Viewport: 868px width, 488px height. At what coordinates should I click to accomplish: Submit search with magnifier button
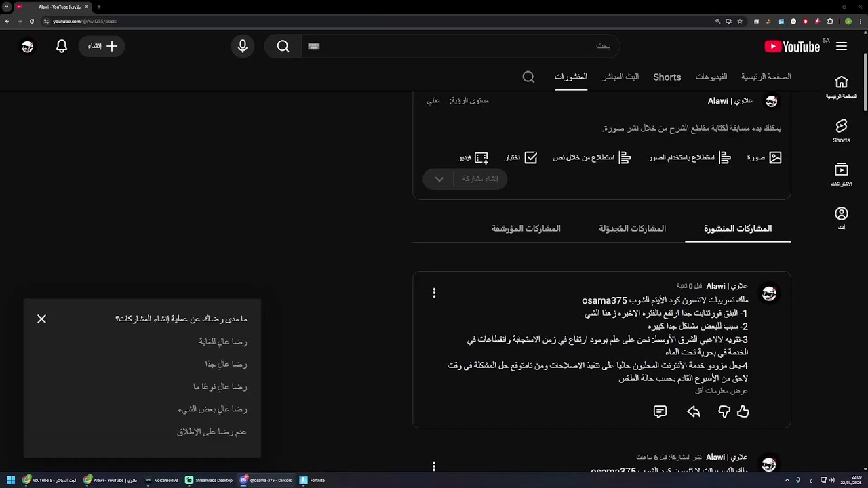(x=283, y=46)
